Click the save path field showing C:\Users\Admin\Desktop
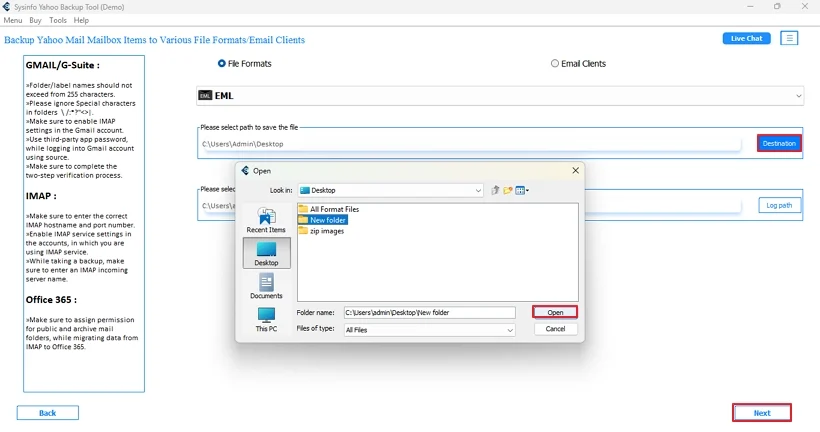The width and height of the screenshot is (820, 432). [x=471, y=144]
